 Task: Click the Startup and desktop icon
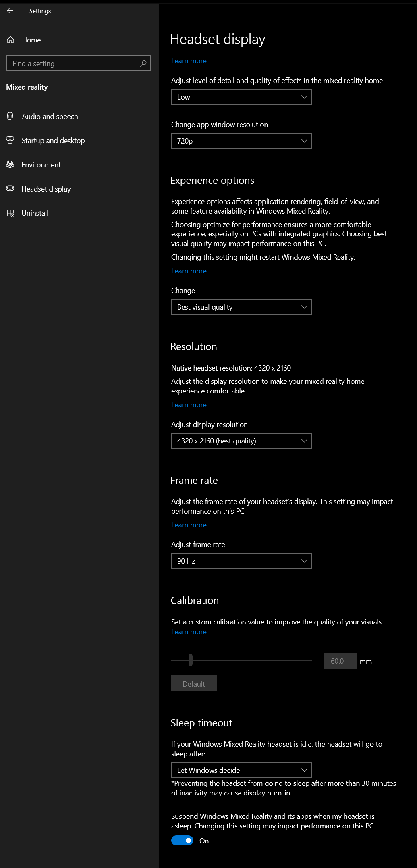[10, 140]
